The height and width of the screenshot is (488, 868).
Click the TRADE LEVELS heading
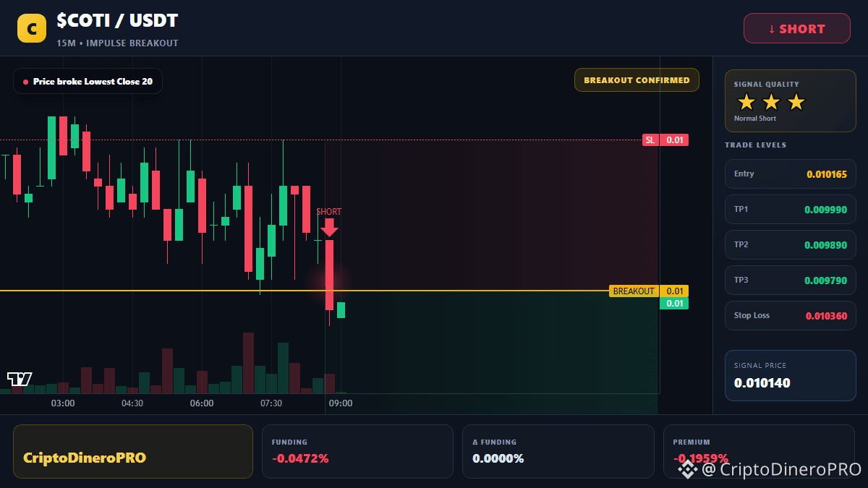pos(756,145)
